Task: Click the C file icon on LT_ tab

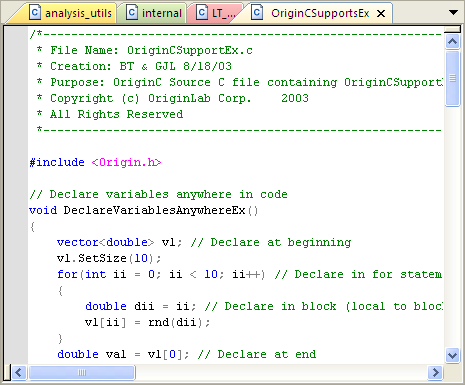Action: tap(201, 13)
